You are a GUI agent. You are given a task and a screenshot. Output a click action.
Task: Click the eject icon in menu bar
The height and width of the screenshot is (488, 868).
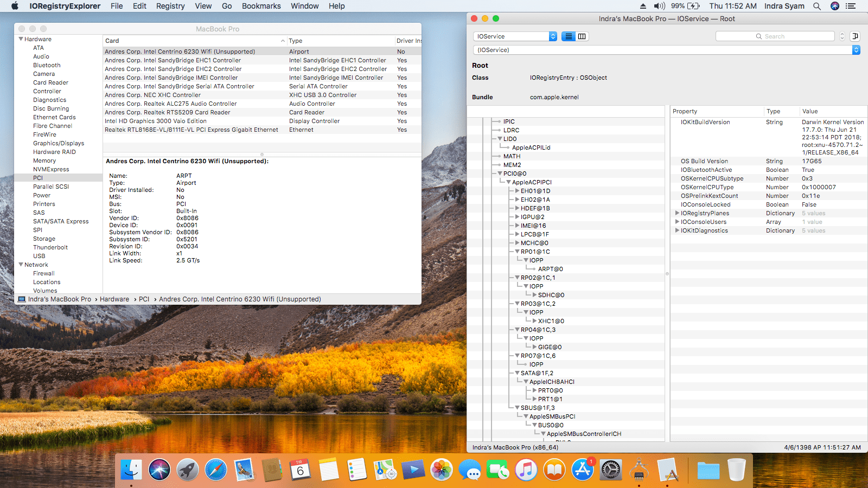click(x=643, y=6)
